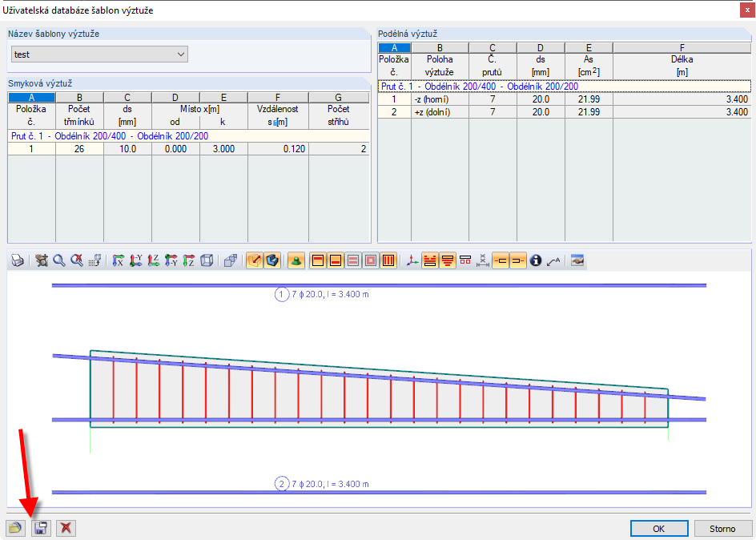Click the shear table 'Vzdálenost' header

(x=278, y=115)
